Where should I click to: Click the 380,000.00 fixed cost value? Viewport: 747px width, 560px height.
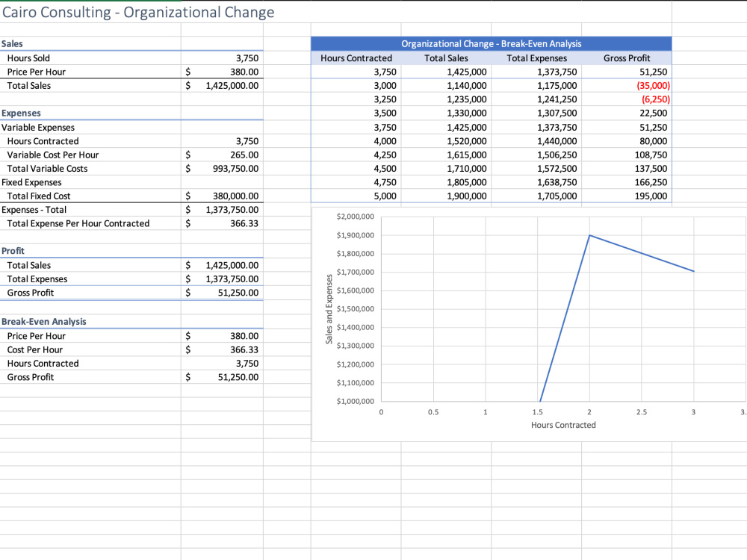(x=235, y=196)
